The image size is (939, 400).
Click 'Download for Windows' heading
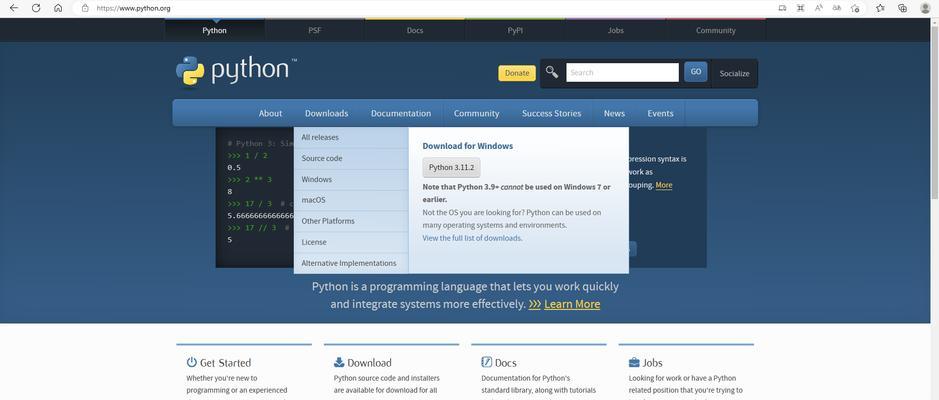point(468,146)
